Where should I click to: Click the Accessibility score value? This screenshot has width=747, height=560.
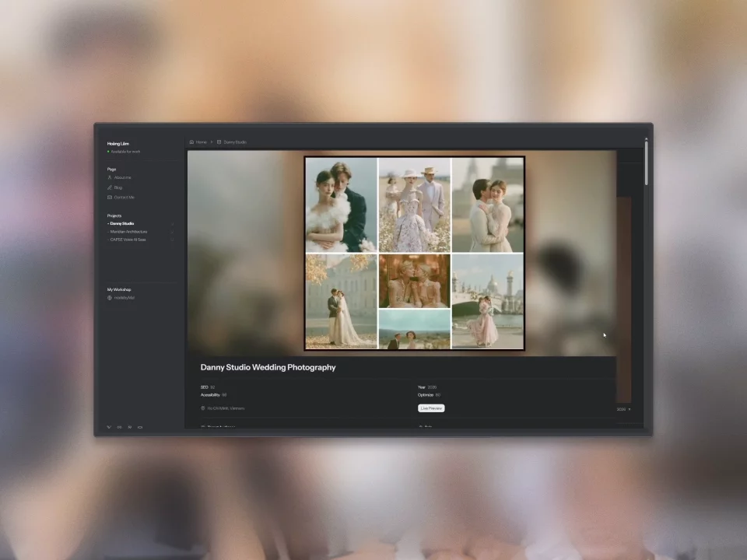224,395
